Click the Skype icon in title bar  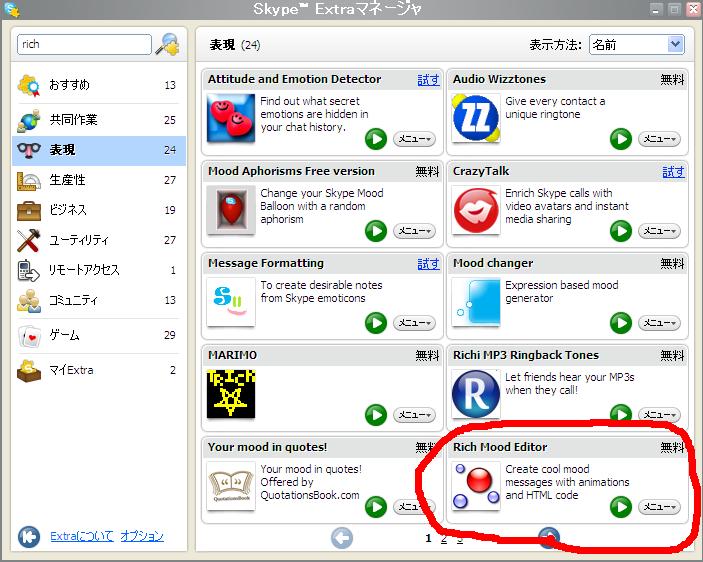(12, 9)
